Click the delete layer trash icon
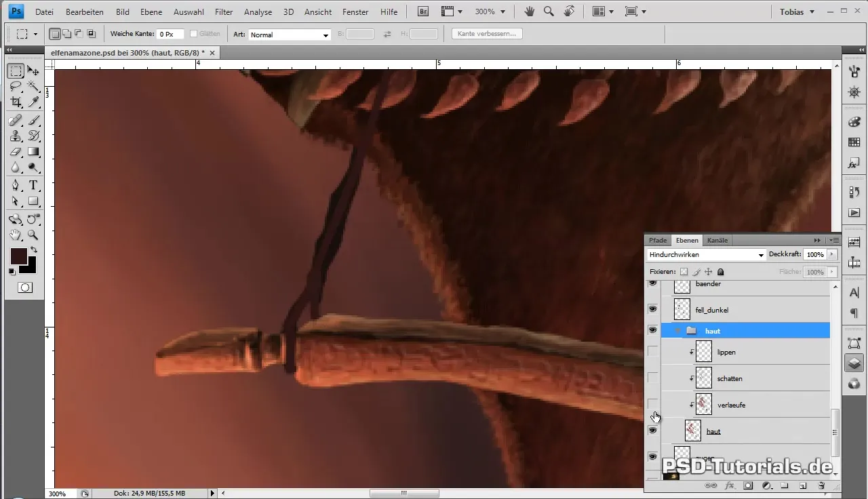Screen dimensions: 868x499 coord(821,485)
